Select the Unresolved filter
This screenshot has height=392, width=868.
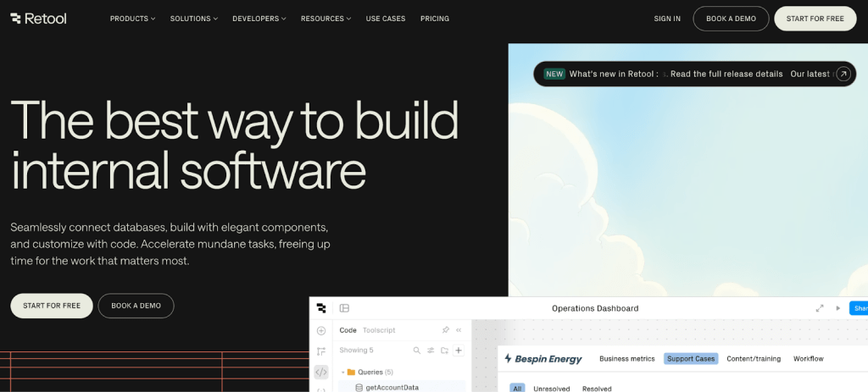(551, 389)
